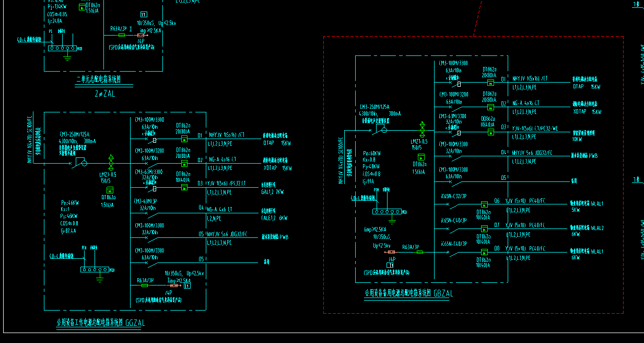Screen dimensions: 644x343
Task: Select green meter below LMZ1-0.5 in GGZAL
Action: coord(110,190)
